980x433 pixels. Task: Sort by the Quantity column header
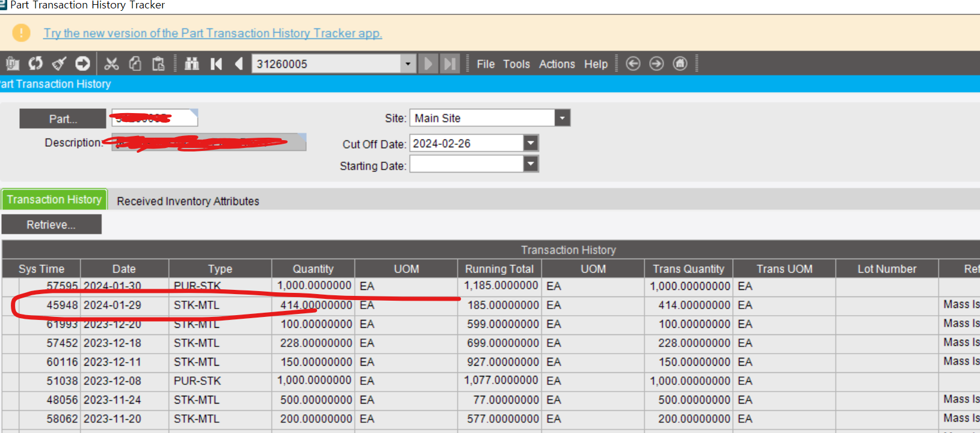[313, 269]
